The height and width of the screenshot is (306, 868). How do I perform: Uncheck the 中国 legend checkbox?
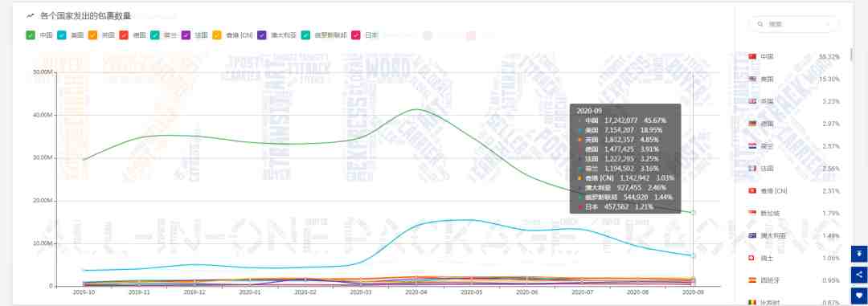31,35
